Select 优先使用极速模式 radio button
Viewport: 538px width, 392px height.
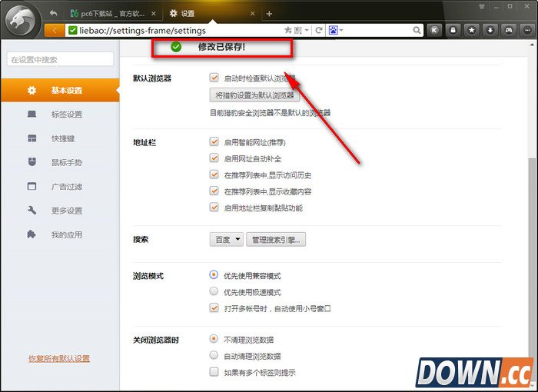click(214, 291)
